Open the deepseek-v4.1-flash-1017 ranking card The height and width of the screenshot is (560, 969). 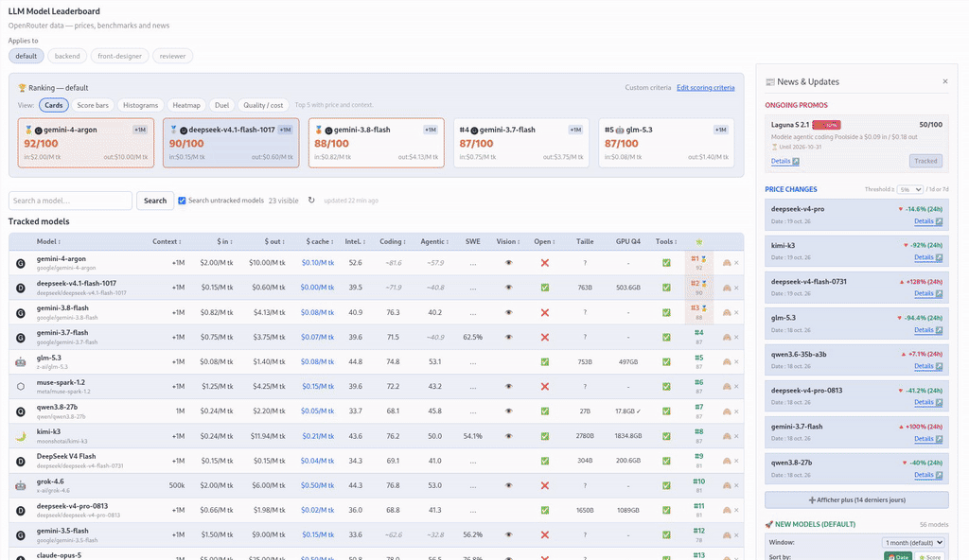[231, 143]
